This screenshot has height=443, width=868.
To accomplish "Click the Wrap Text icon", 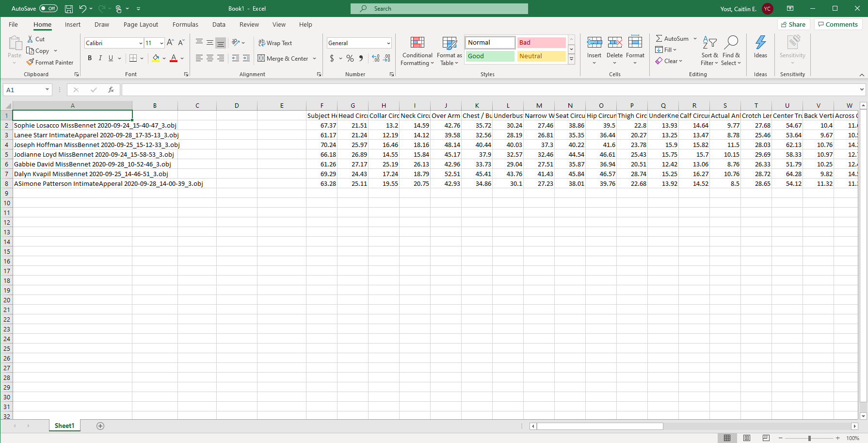I will coord(262,43).
